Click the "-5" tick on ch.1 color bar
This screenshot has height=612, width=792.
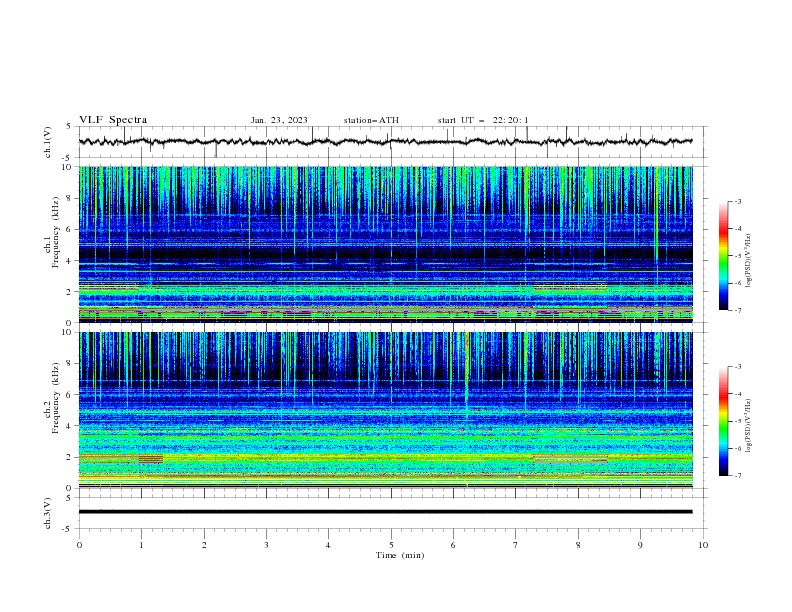click(x=737, y=256)
